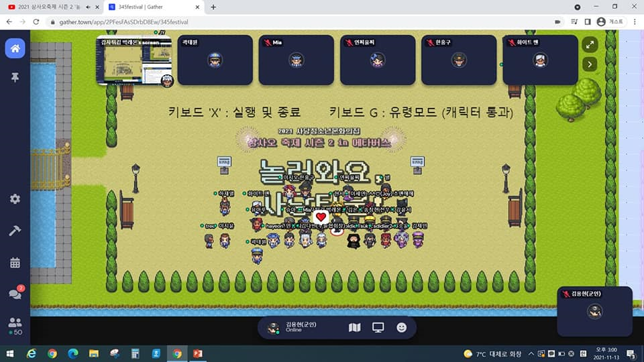Open a new browser tab
The width and height of the screenshot is (644, 362).
213,7
